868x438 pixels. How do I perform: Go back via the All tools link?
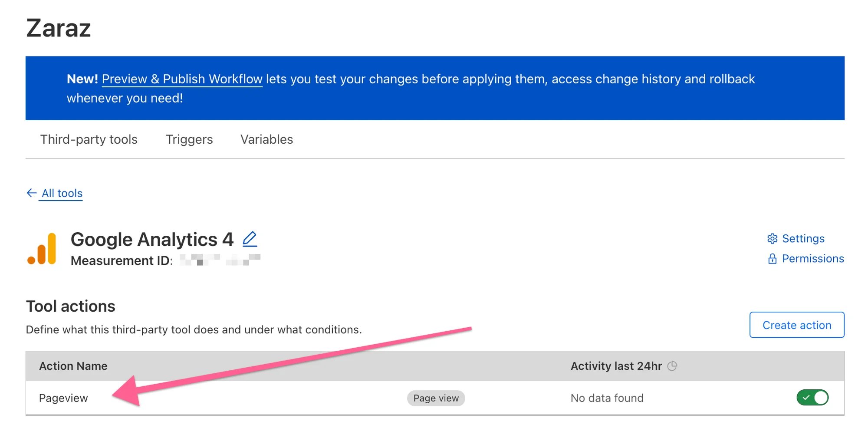[61, 193]
